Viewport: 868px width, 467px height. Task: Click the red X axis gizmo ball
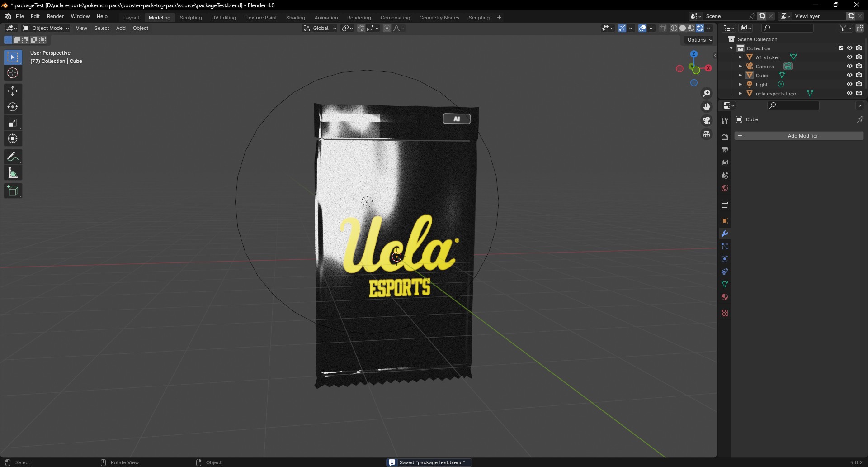pos(708,68)
